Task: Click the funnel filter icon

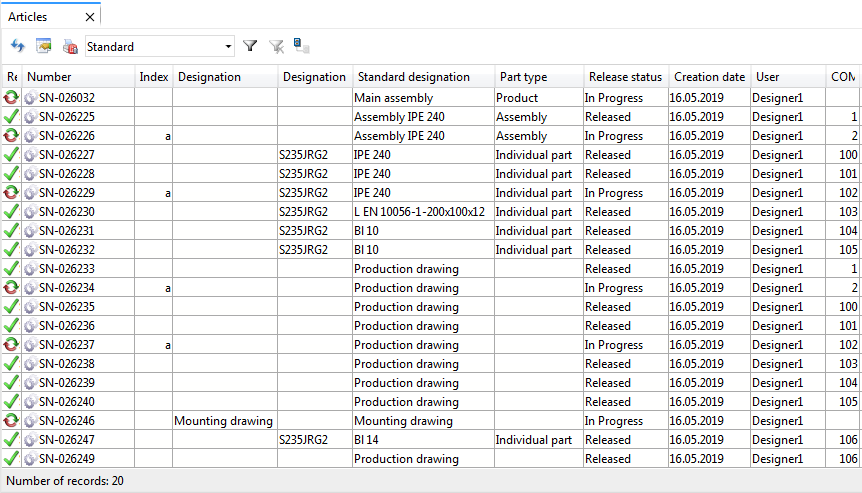Action: pyautogui.click(x=251, y=46)
